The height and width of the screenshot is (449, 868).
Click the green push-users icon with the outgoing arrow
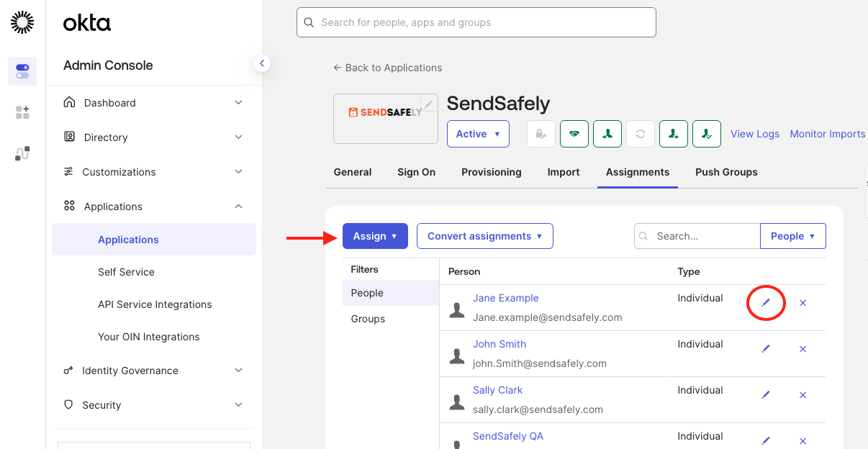coord(674,134)
